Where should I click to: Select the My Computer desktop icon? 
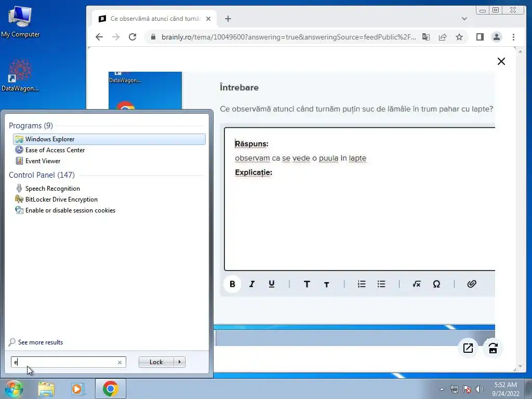point(20,21)
